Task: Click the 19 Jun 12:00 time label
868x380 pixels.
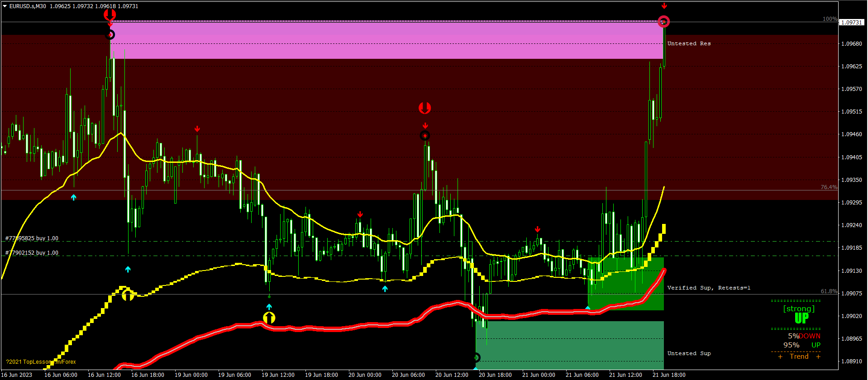Action: [278, 375]
